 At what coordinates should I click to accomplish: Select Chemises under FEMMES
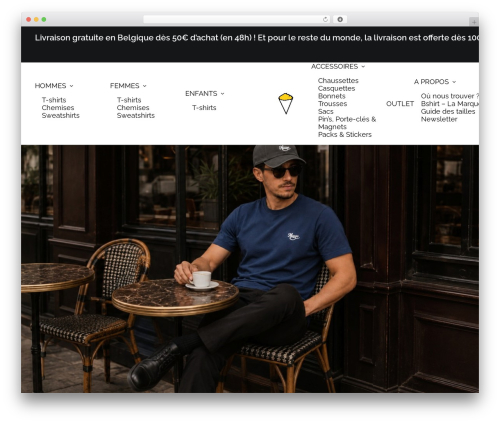(133, 108)
